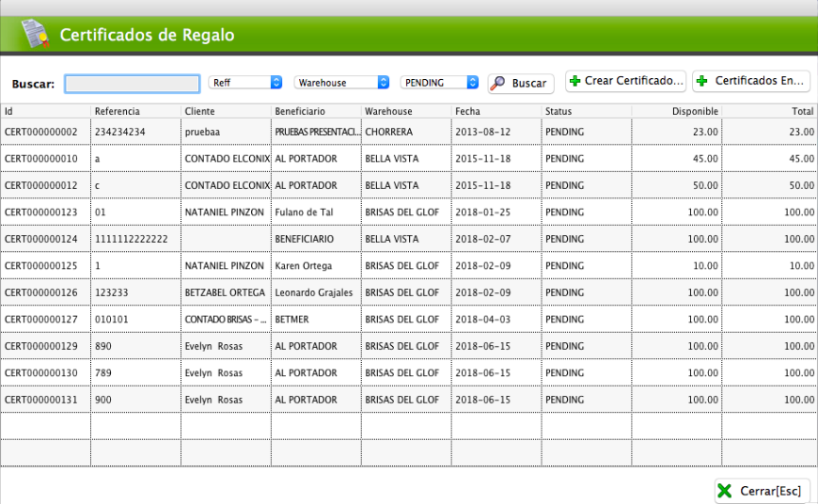Screen dimensions: 818x504
Task: Click the Beneficiario column header
Action: pyautogui.click(x=316, y=111)
